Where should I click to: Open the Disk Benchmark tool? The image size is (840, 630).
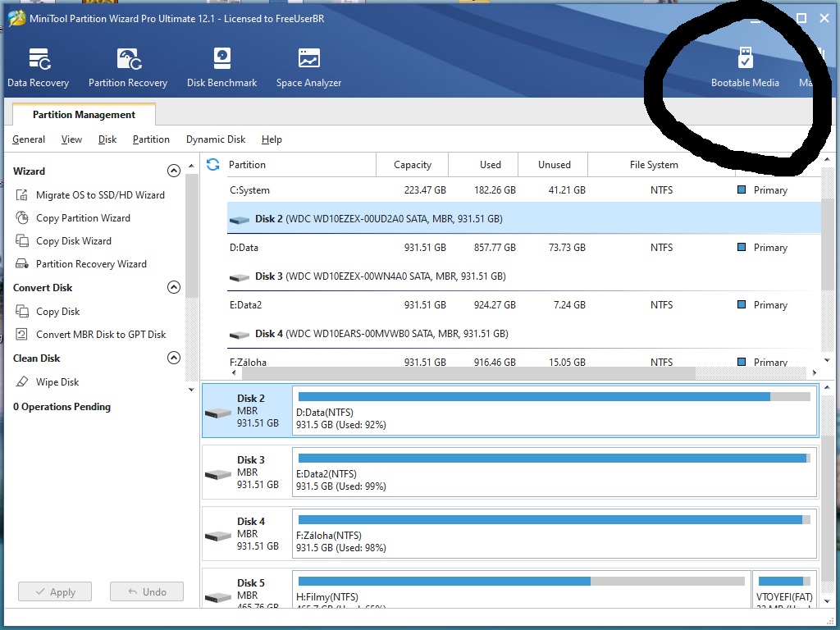(x=221, y=67)
